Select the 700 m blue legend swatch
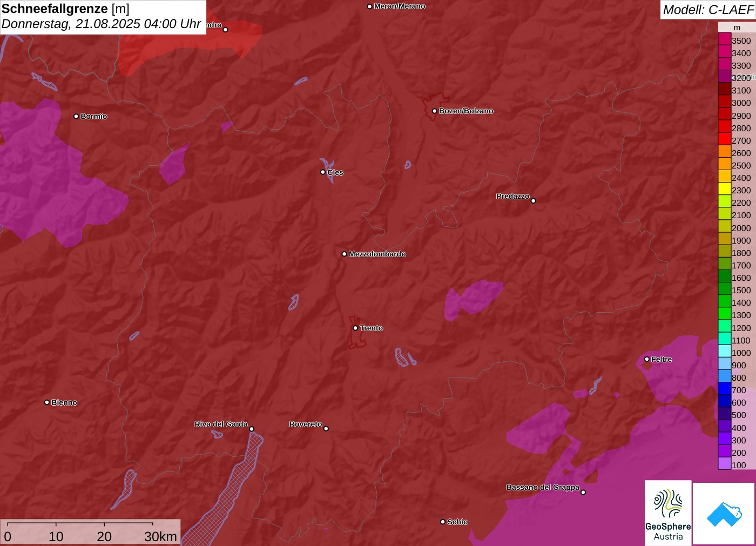The image size is (756, 546). [x=725, y=388]
